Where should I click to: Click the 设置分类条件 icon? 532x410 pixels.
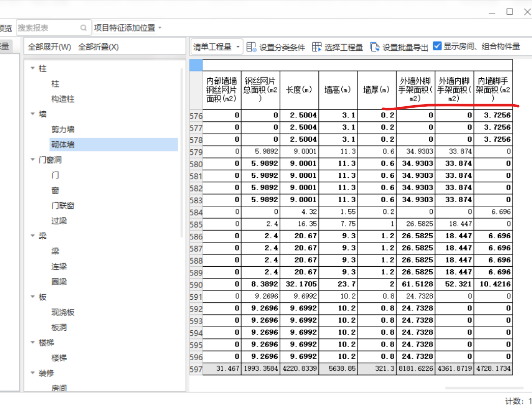pyautogui.click(x=251, y=47)
